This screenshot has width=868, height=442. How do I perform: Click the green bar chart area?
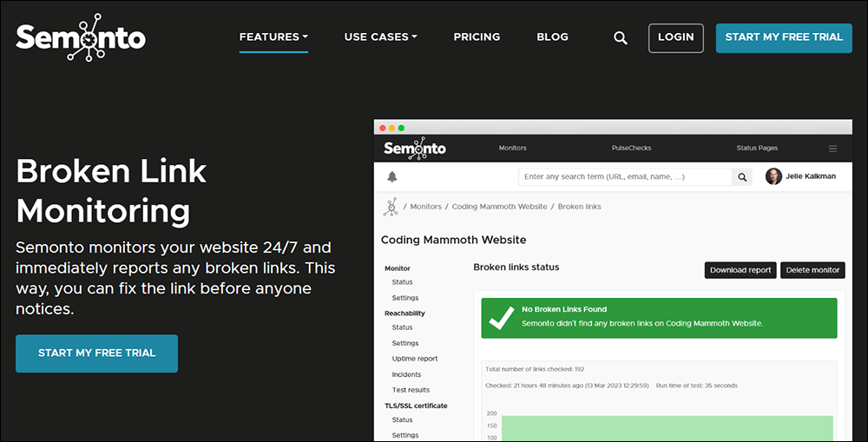(667, 427)
